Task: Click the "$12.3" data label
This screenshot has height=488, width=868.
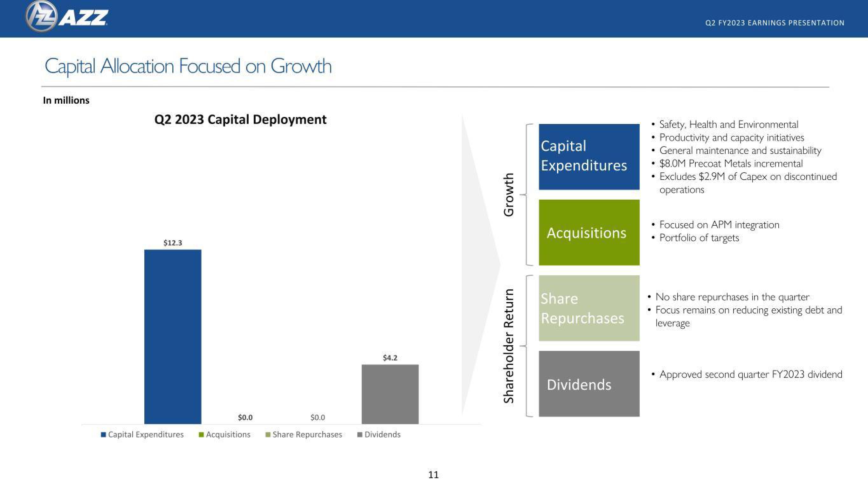Action: pyautogui.click(x=173, y=243)
